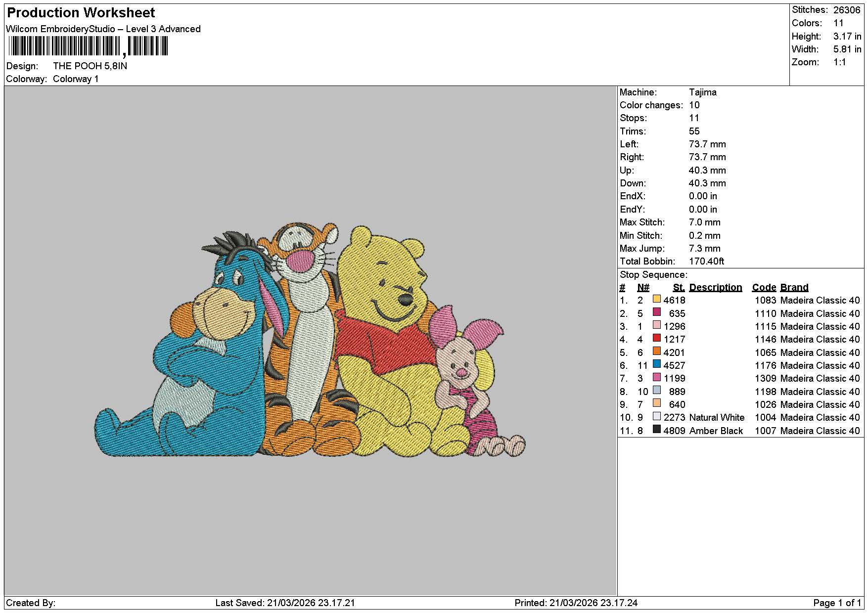Click the Natural White color swatch

657,416
